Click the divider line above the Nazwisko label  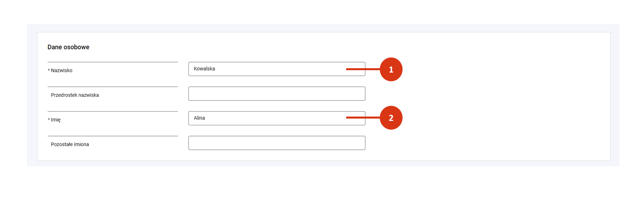112,62
